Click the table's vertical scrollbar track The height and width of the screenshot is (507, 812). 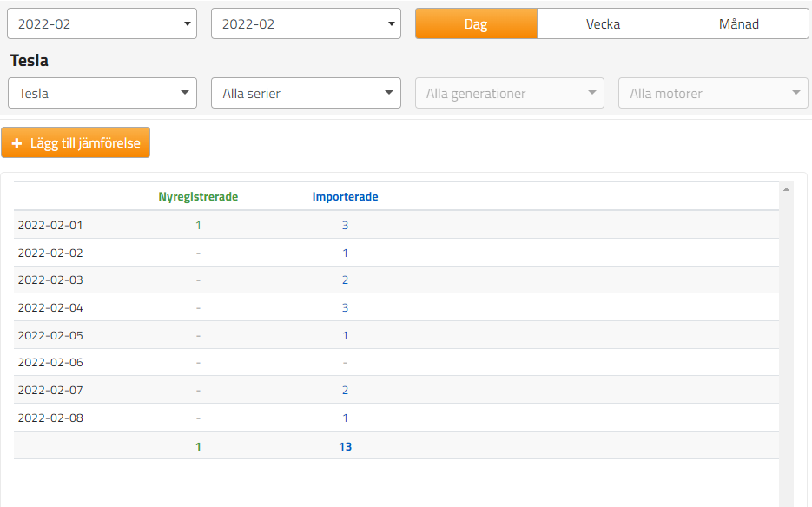pyautogui.click(x=787, y=347)
